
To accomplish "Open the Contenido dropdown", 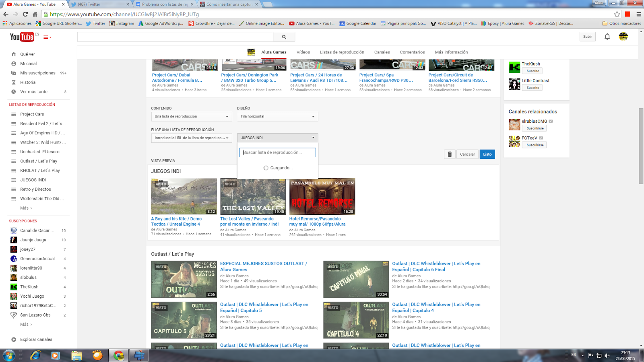I will (x=192, y=117).
